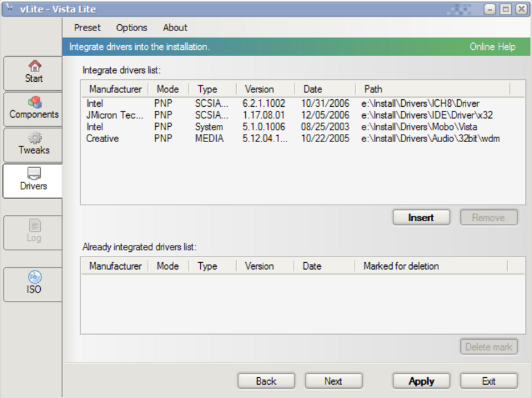Minimize the vLite window
This screenshot has height=398, width=532.
pos(490,9)
